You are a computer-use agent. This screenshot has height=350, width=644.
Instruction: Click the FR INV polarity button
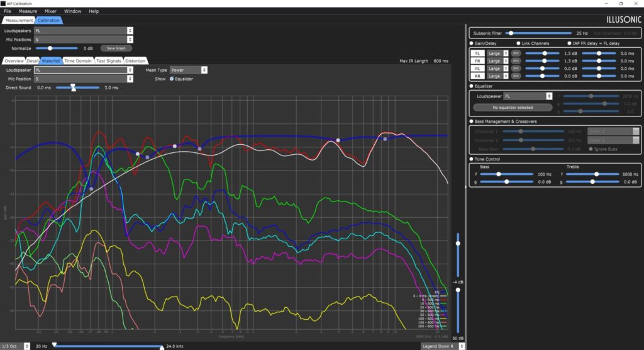point(516,61)
